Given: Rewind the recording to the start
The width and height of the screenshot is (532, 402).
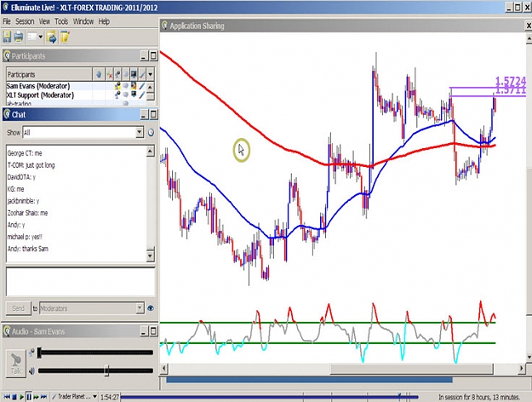Looking at the screenshot, I should [x=7, y=397].
